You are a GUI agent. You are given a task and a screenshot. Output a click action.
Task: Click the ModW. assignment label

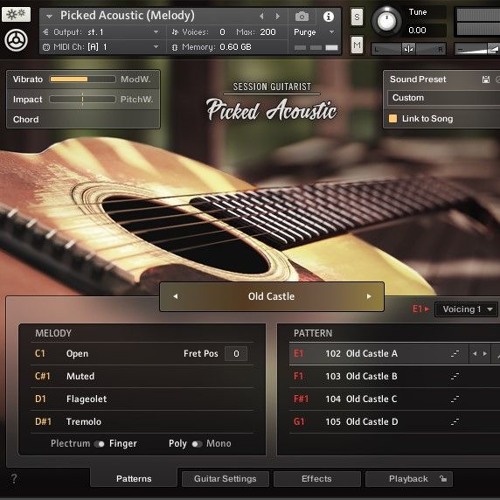pos(136,79)
